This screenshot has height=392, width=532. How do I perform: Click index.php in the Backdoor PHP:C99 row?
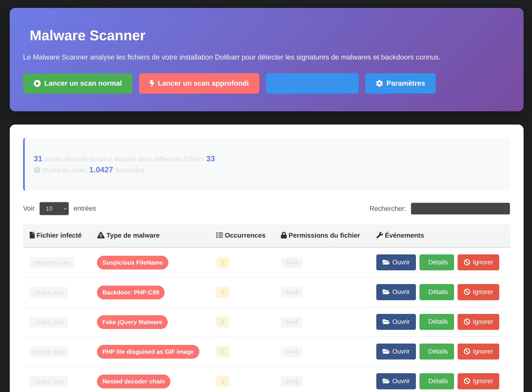[49, 293]
